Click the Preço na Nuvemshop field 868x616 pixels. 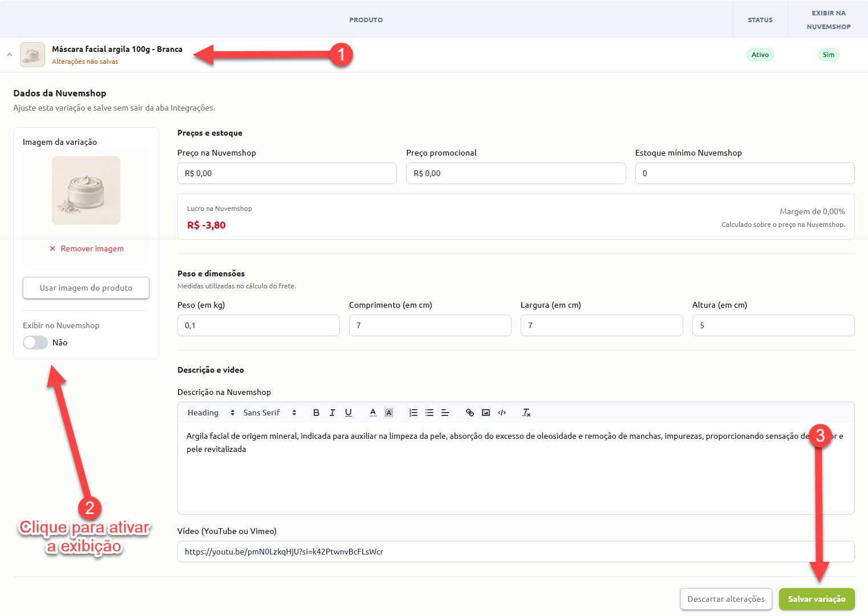coord(287,173)
